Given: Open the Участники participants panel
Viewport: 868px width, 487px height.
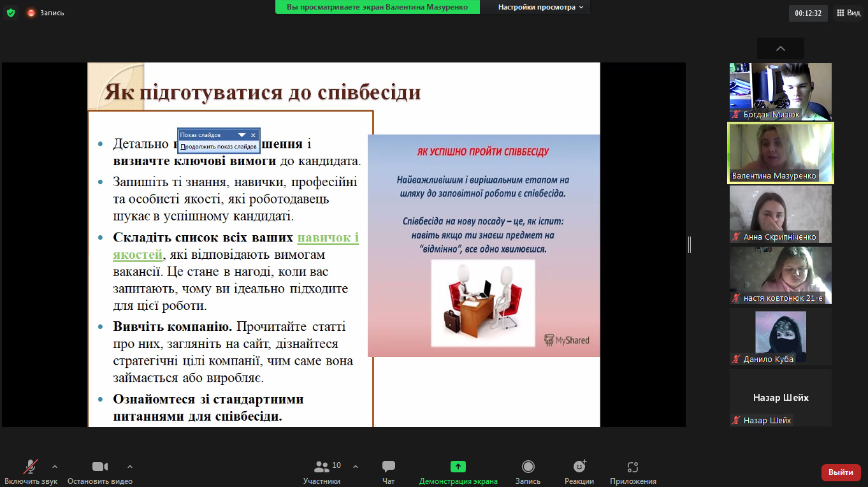Looking at the screenshot, I should [322, 472].
